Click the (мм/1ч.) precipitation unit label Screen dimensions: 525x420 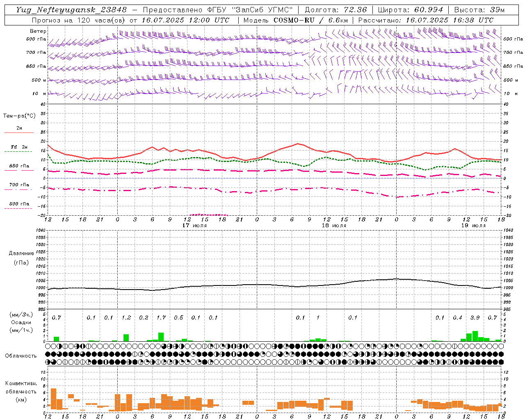click(21, 330)
